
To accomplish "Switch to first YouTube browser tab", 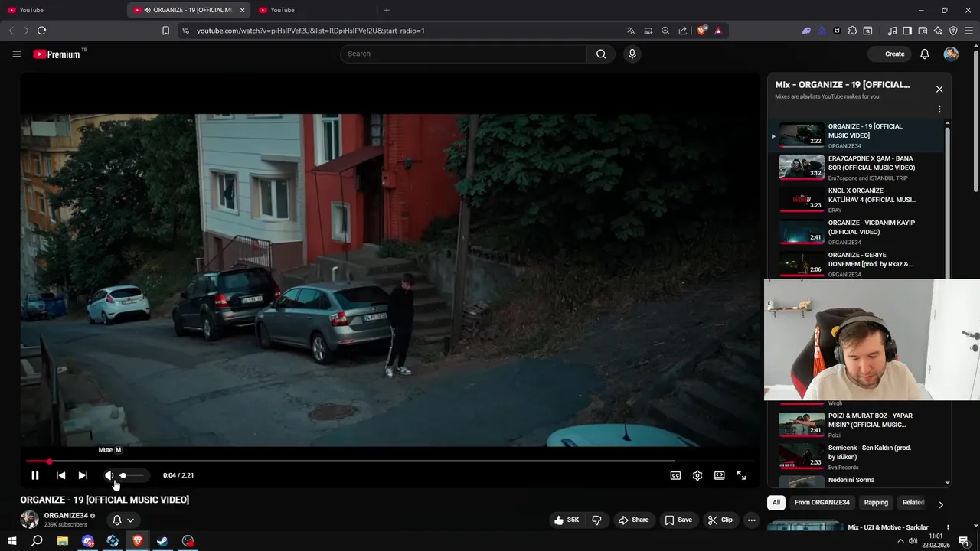I will pyautogui.click(x=61, y=10).
